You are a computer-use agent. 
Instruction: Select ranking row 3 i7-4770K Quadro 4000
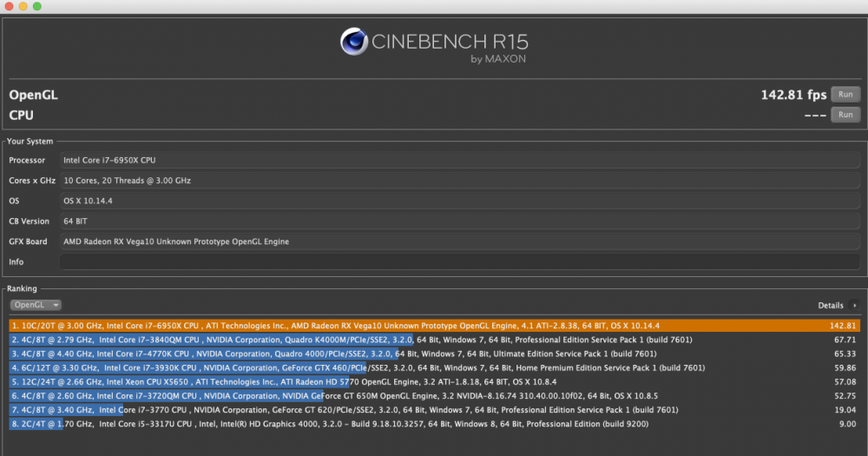[x=435, y=354]
